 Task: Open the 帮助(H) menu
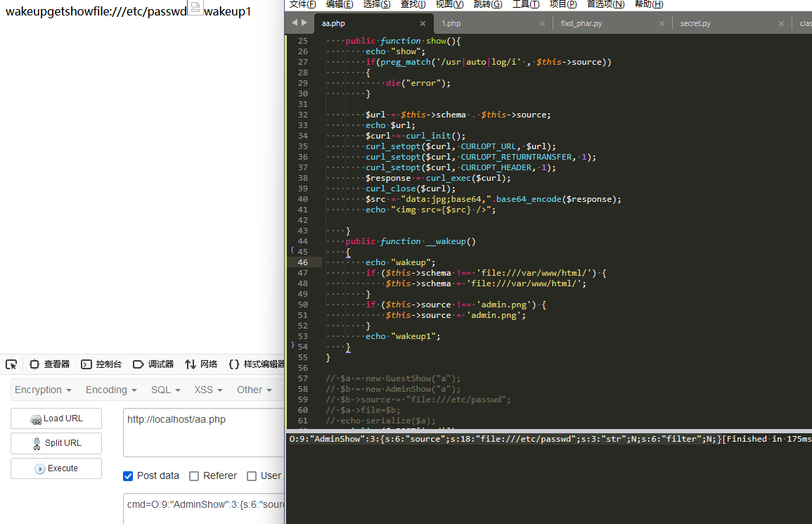649,4
